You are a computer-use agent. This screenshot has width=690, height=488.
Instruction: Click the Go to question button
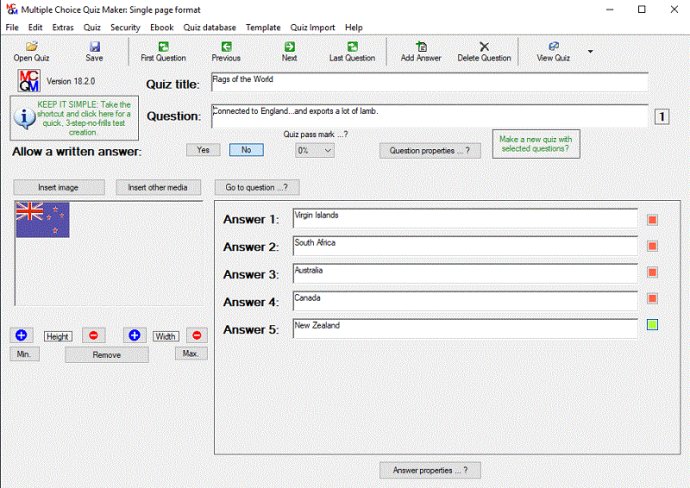(x=257, y=187)
